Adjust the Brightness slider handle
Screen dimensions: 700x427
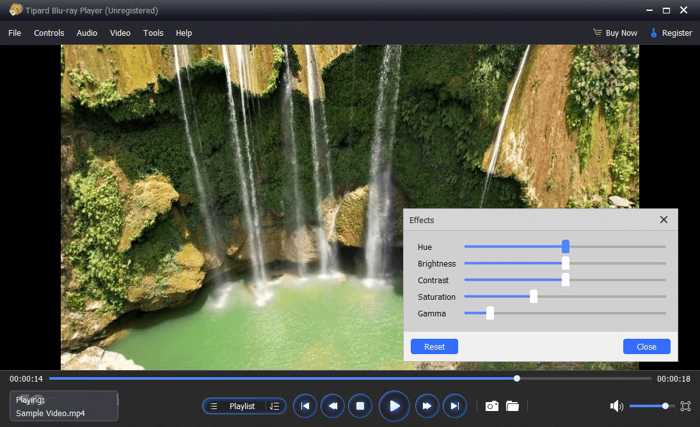pyautogui.click(x=566, y=263)
